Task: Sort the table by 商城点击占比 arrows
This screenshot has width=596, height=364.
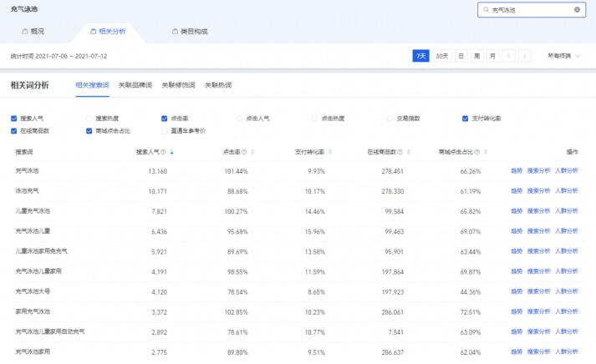Action: click(486, 152)
